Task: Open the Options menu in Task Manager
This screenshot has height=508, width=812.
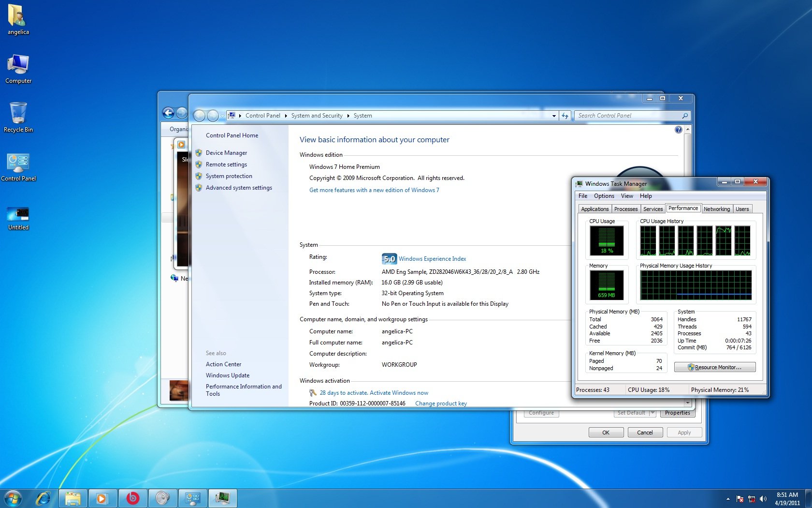Action: click(x=604, y=196)
